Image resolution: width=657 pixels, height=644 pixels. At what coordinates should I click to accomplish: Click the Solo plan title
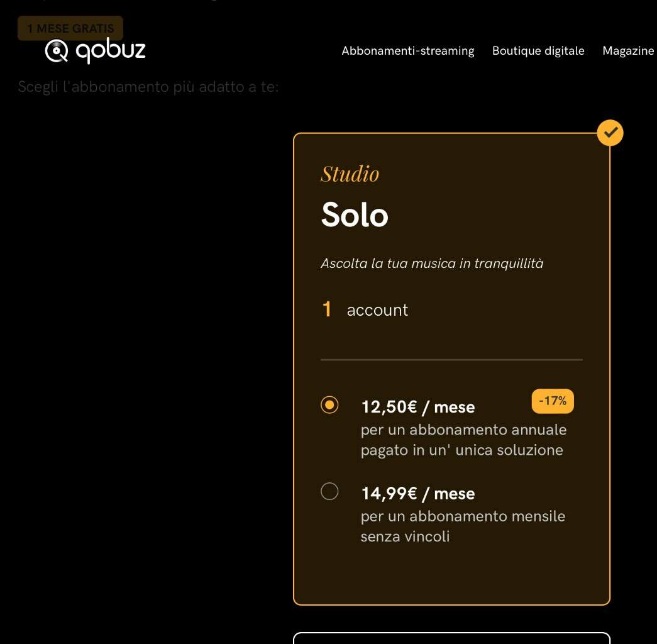pyautogui.click(x=355, y=214)
